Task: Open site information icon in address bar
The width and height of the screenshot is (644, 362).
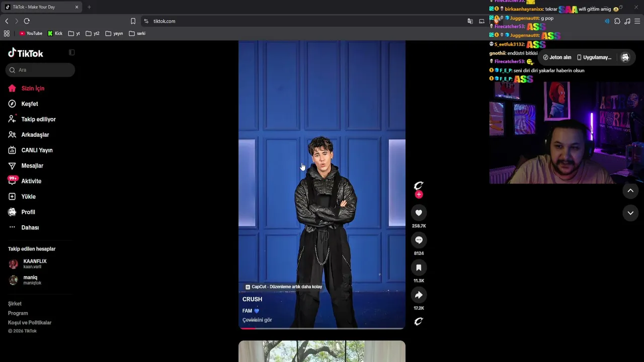Action: (x=146, y=21)
